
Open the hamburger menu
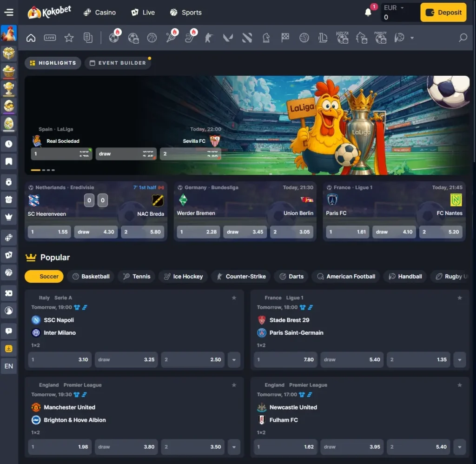9,12
